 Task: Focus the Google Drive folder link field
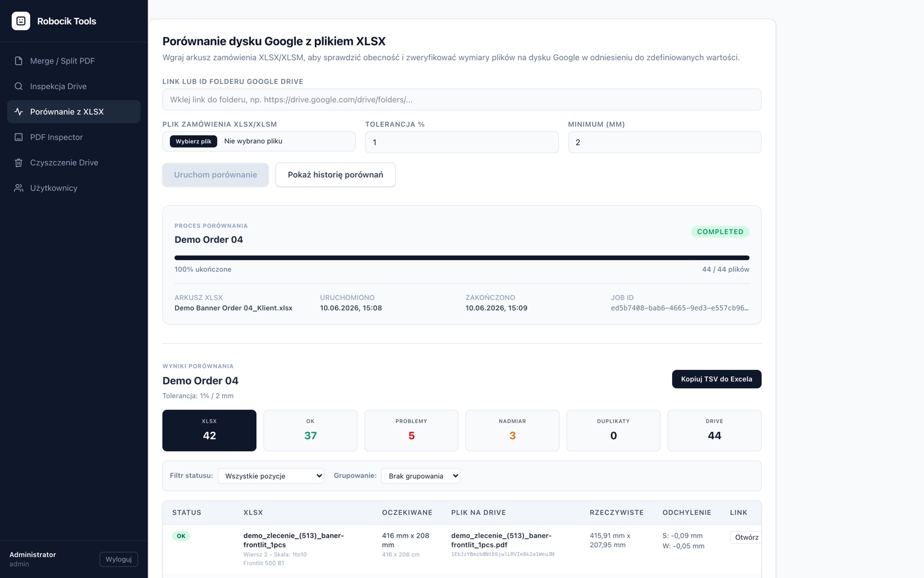tap(462, 99)
